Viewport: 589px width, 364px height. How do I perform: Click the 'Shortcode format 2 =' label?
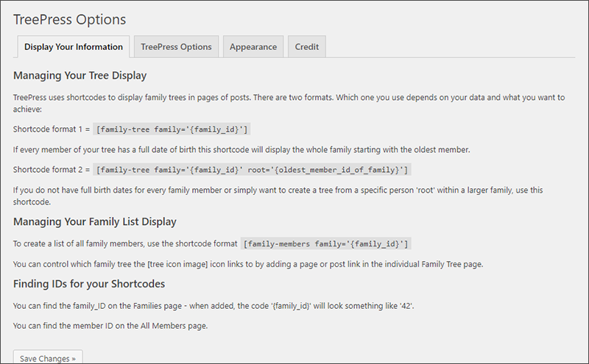[x=52, y=170]
